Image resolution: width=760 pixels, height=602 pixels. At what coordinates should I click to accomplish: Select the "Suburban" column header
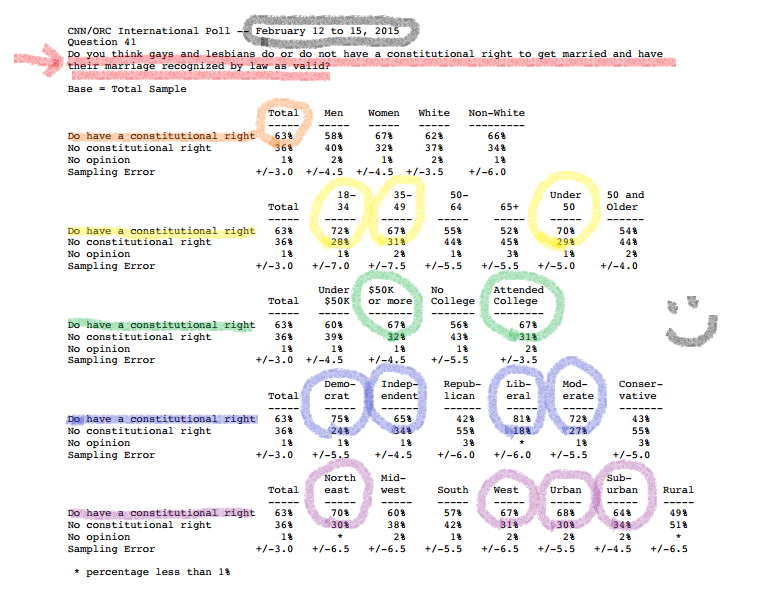click(x=622, y=484)
